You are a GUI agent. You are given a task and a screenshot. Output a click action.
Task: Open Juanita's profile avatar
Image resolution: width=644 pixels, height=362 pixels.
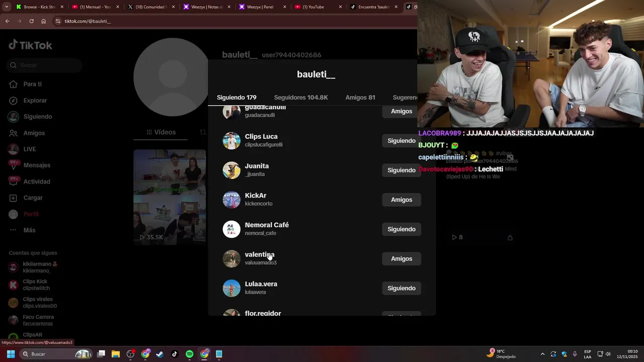coord(231,170)
